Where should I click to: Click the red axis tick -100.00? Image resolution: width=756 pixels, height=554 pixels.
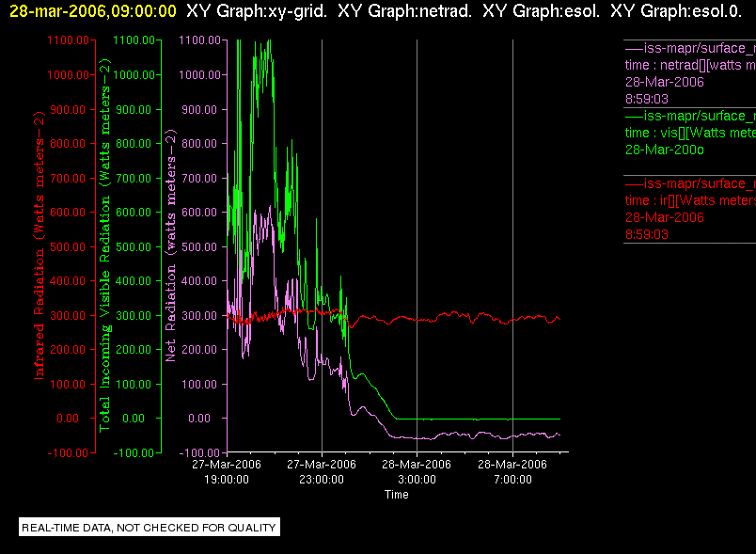click(68, 452)
